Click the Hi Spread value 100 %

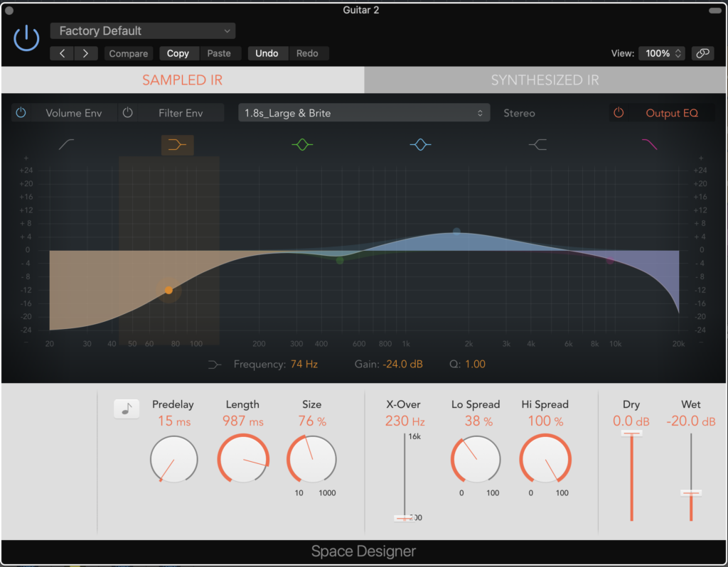[545, 421]
